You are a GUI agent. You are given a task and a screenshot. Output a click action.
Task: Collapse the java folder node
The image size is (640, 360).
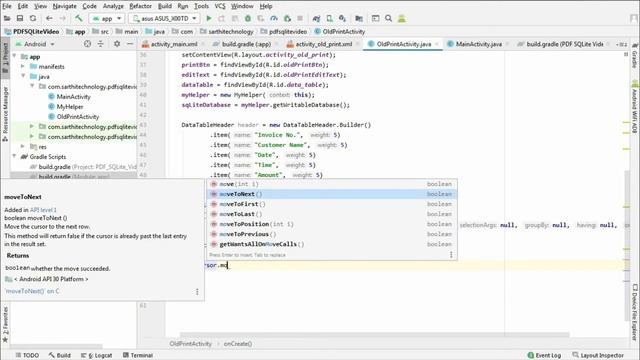click(23, 76)
